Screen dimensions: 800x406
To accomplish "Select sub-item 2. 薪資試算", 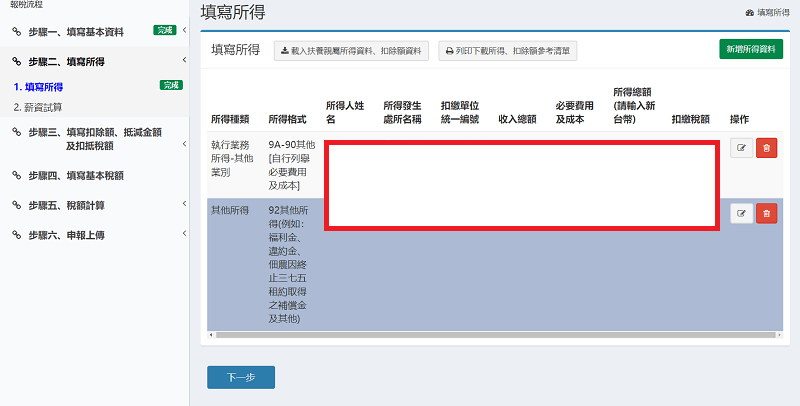I will pyautogui.click(x=38, y=108).
